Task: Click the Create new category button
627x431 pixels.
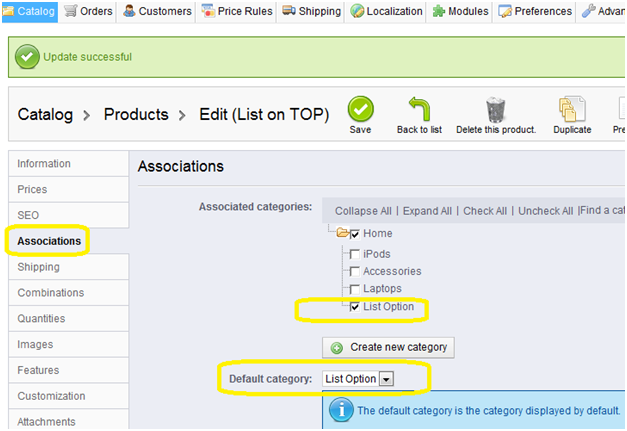Action: click(x=388, y=347)
